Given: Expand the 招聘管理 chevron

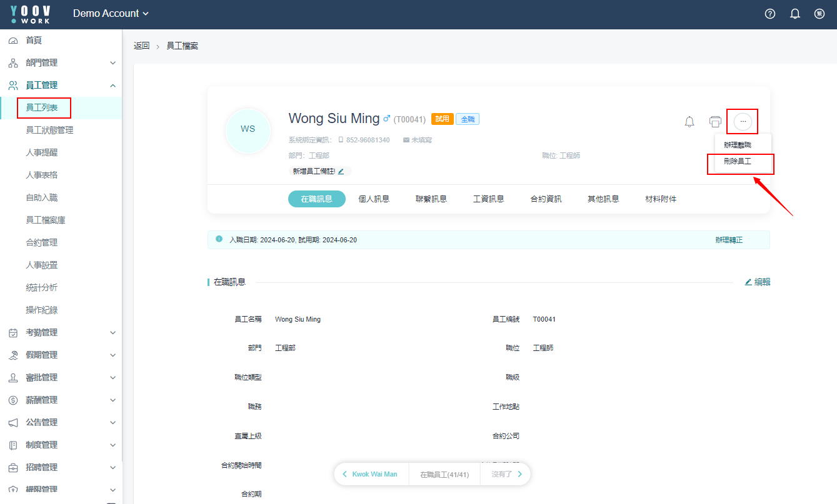Looking at the screenshot, I should pyautogui.click(x=113, y=468).
